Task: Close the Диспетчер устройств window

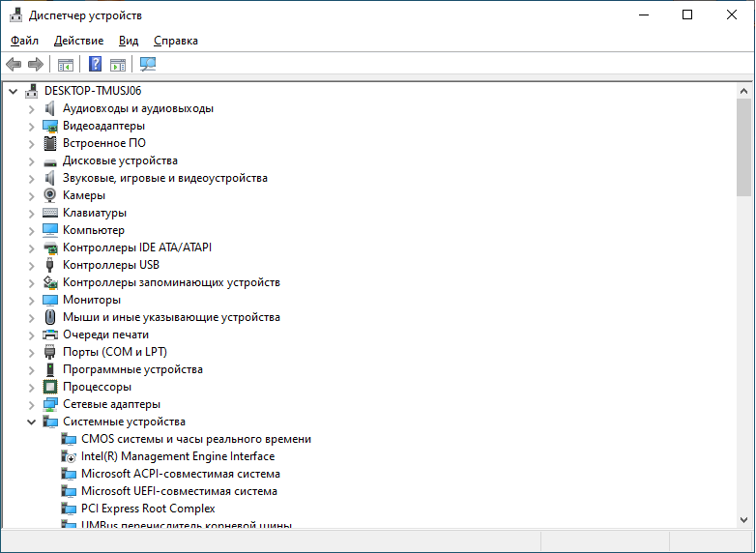Action: [732, 15]
